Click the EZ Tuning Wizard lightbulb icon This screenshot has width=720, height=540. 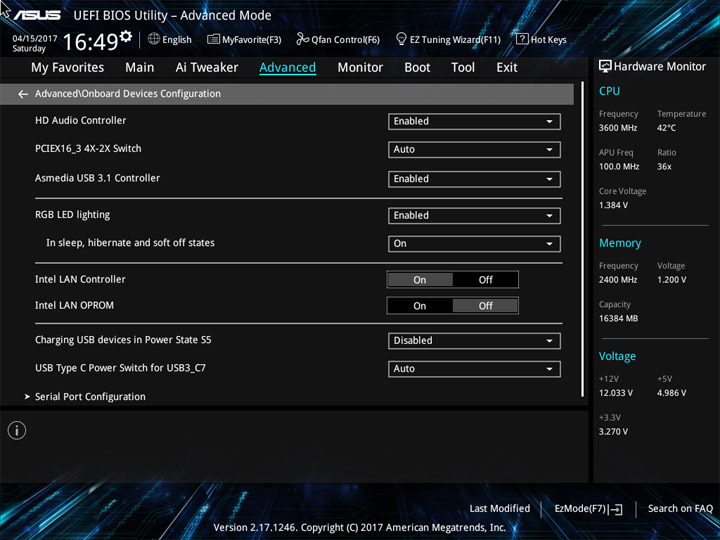click(x=401, y=39)
